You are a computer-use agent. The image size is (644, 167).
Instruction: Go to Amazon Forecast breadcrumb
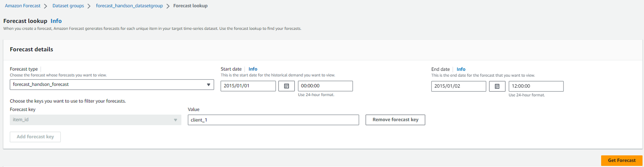pyautogui.click(x=23, y=6)
